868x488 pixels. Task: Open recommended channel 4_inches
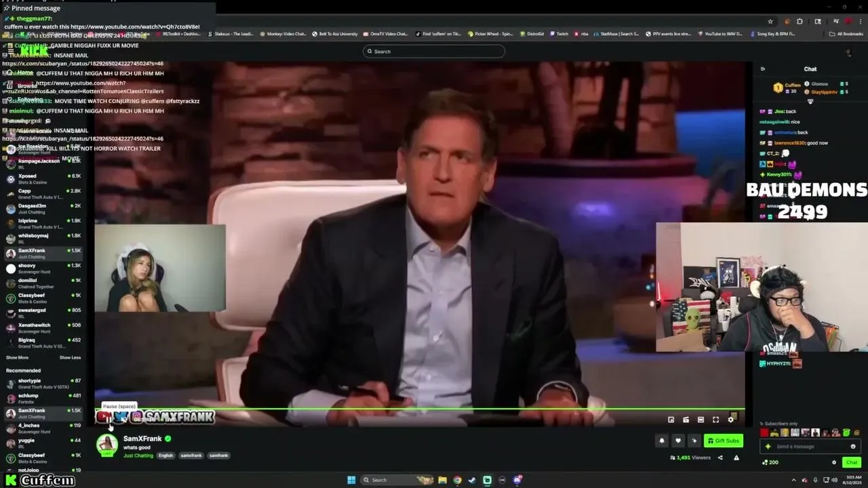(x=42, y=428)
